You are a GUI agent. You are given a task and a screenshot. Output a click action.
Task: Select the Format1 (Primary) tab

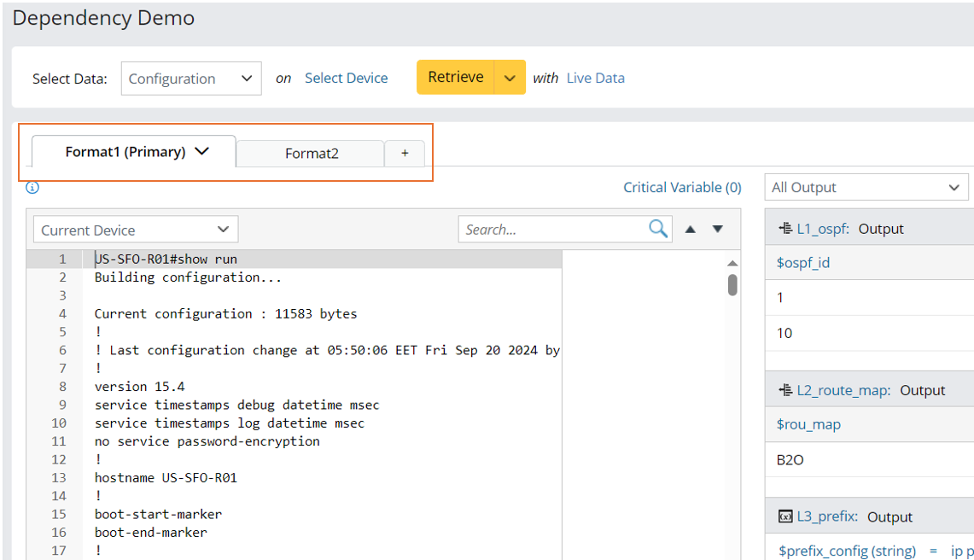[x=125, y=152]
